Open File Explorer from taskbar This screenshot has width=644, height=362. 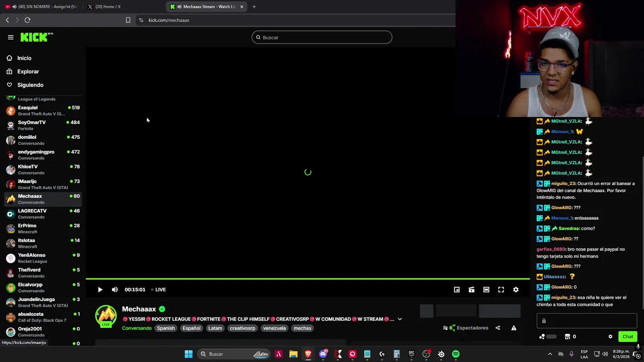293,354
